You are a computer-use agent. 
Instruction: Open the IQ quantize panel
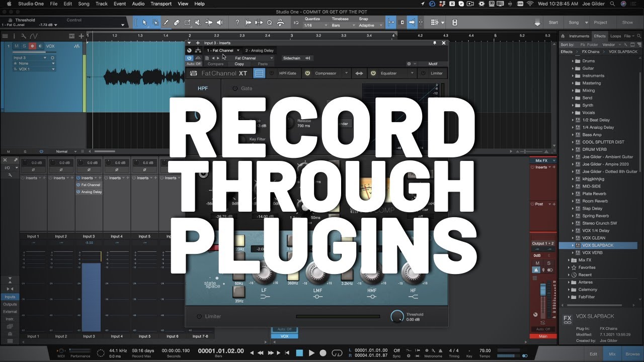[x=296, y=23]
